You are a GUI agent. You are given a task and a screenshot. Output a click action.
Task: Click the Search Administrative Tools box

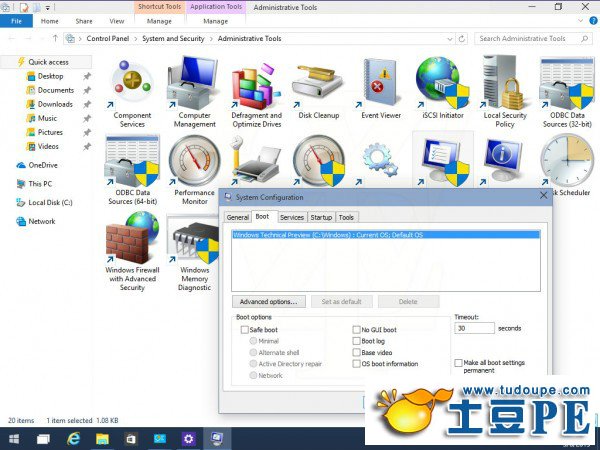point(532,39)
